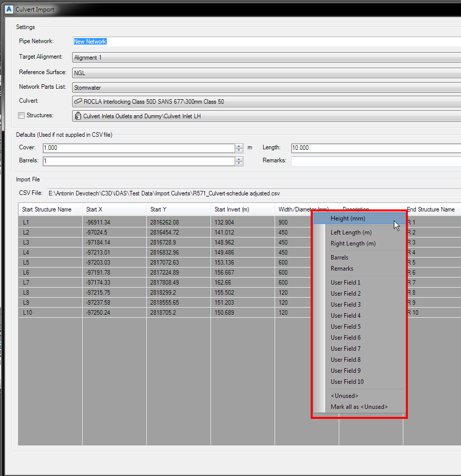Viewport: 461px width, 476px height.
Task: Select cell L10 in Start Structure Name
Action: [x=51, y=312]
